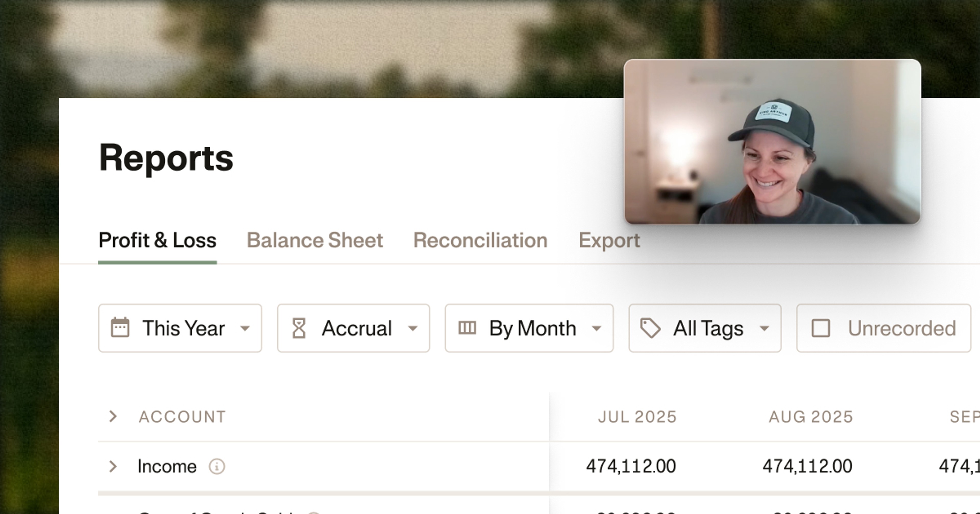
Task: Open the All Tags filter dropdown
Action: [705, 328]
